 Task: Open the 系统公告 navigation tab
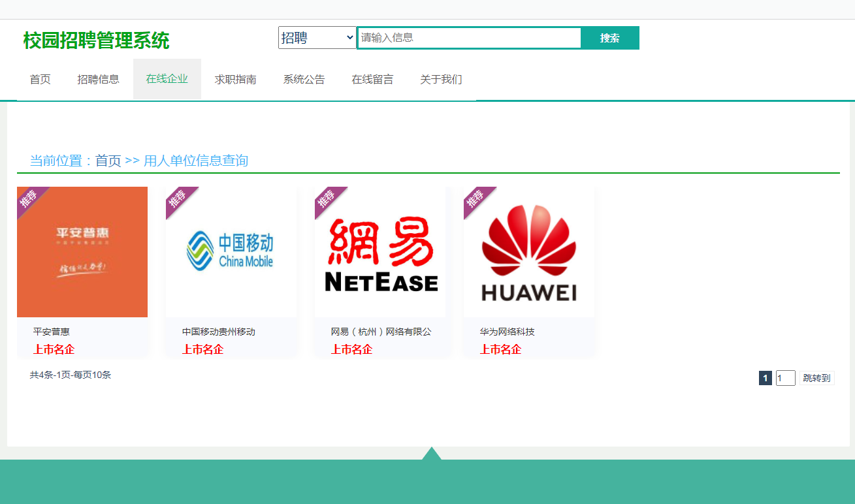click(304, 80)
